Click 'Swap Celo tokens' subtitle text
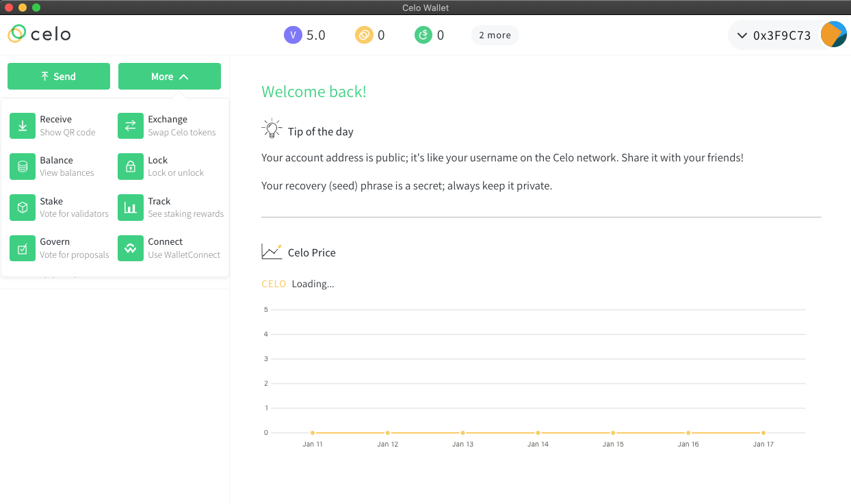 (x=182, y=133)
